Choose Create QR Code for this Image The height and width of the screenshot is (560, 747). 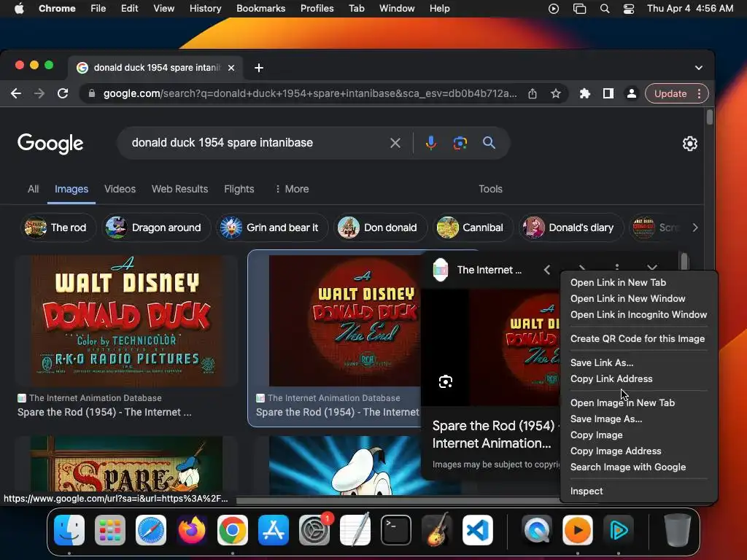click(x=638, y=338)
